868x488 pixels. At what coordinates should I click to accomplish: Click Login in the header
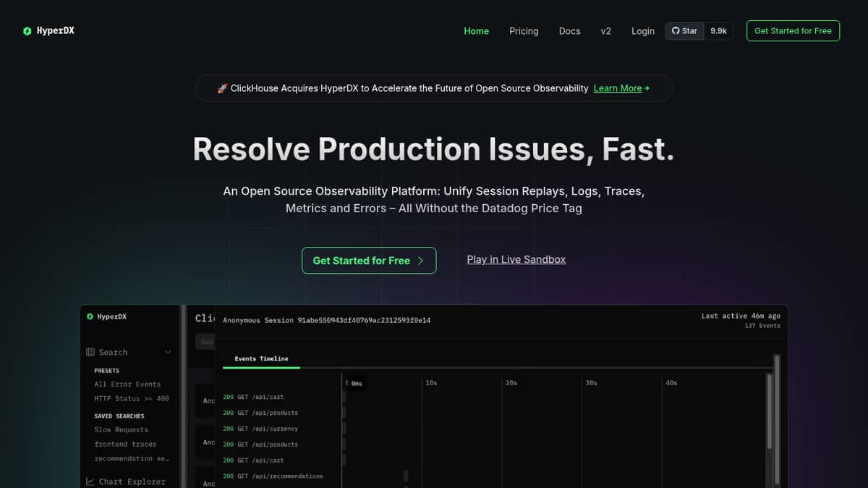pyautogui.click(x=642, y=31)
